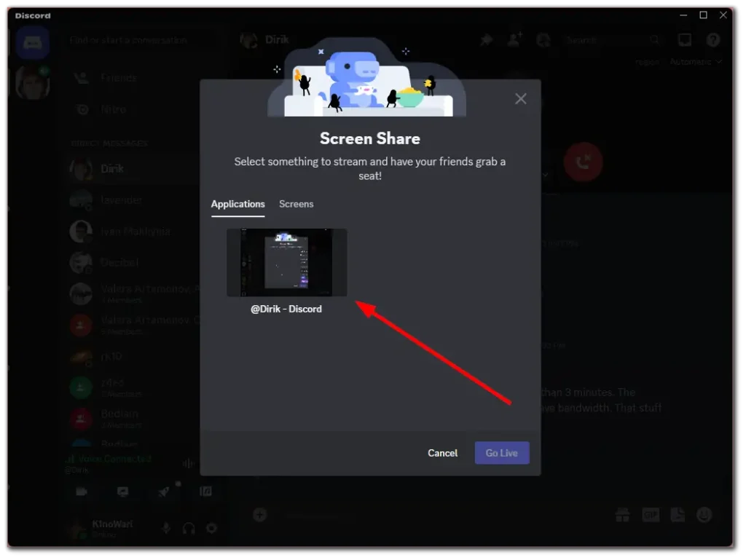
Task: Open the server avatar below the home button
Action: point(32,83)
